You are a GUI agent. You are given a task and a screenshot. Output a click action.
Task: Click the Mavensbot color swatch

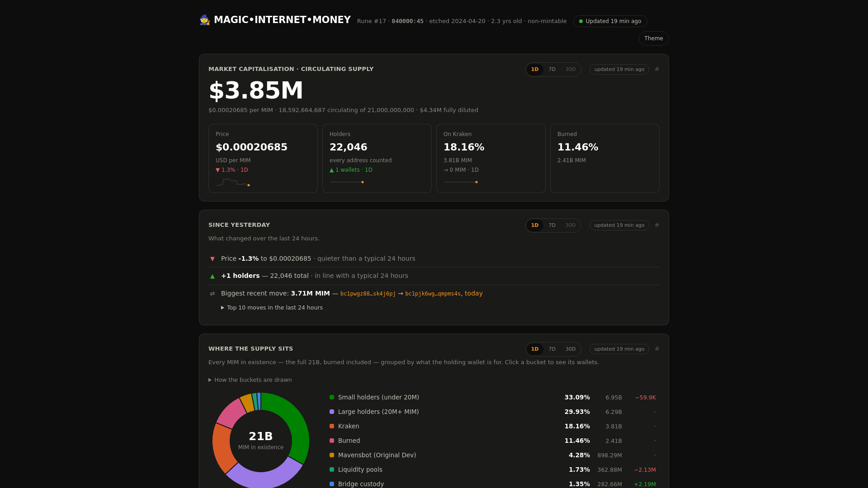tap(332, 455)
